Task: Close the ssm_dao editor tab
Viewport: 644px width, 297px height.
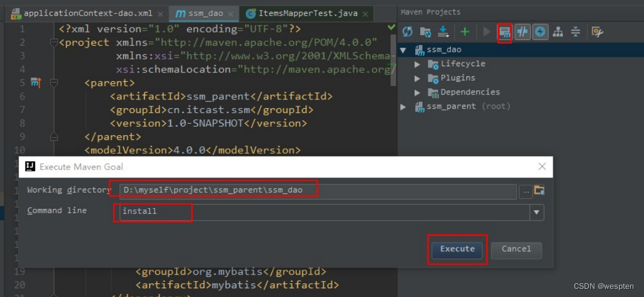Action: pyautogui.click(x=231, y=14)
